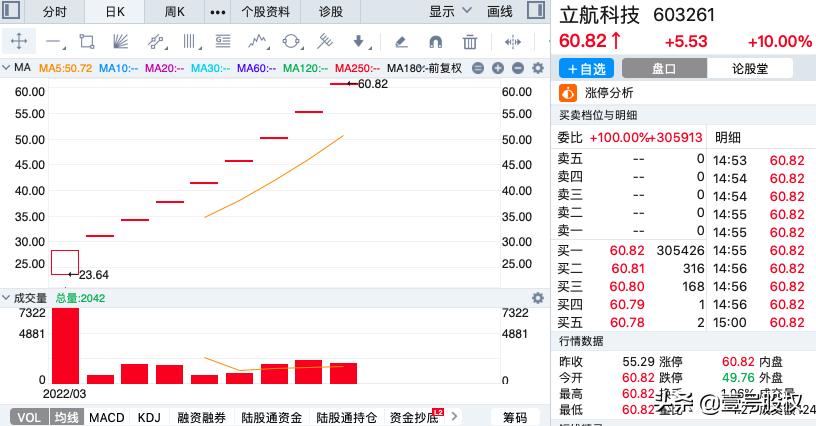
Task: Click the 买二 bid price 60.81
Action: pos(628,268)
